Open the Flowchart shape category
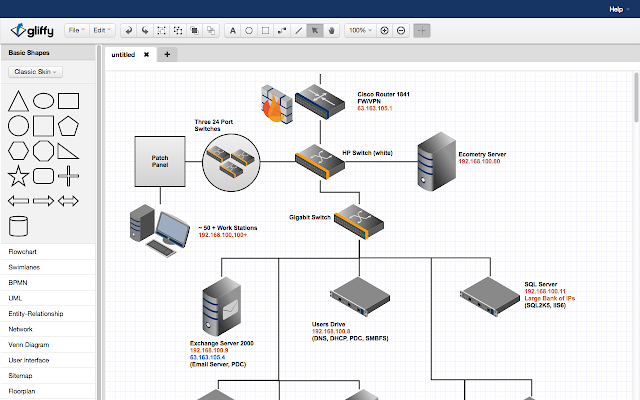 click(x=22, y=252)
